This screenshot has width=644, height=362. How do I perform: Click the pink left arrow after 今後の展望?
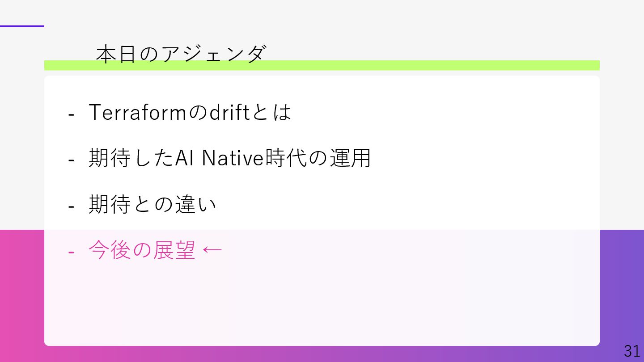point(212,250)
